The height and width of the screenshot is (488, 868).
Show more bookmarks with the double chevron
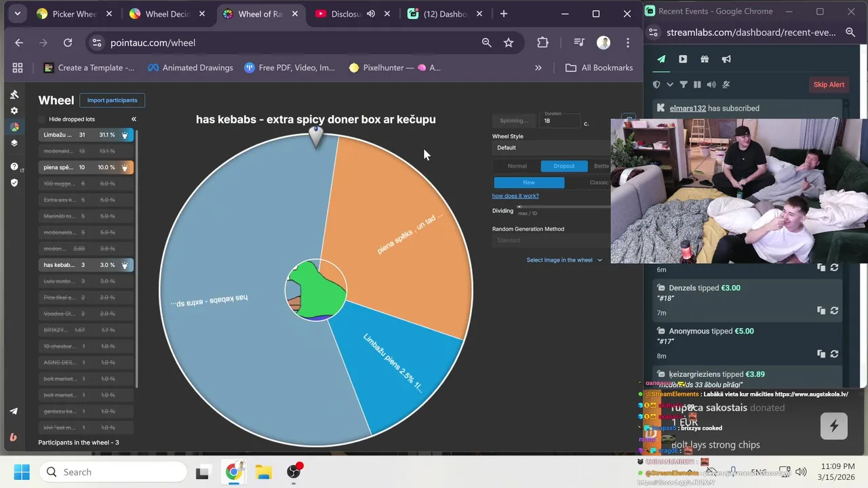tap(538, 68)
